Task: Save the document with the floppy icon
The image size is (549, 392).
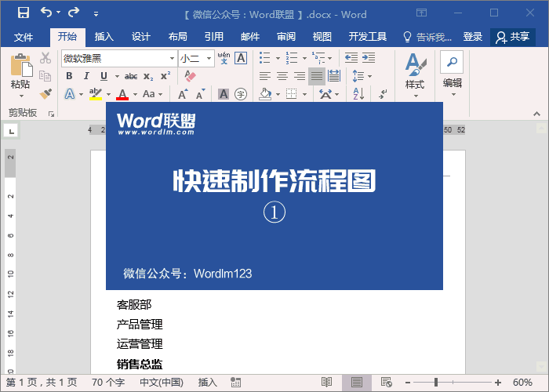Action: pyautogui.click(x=24, y=13)
